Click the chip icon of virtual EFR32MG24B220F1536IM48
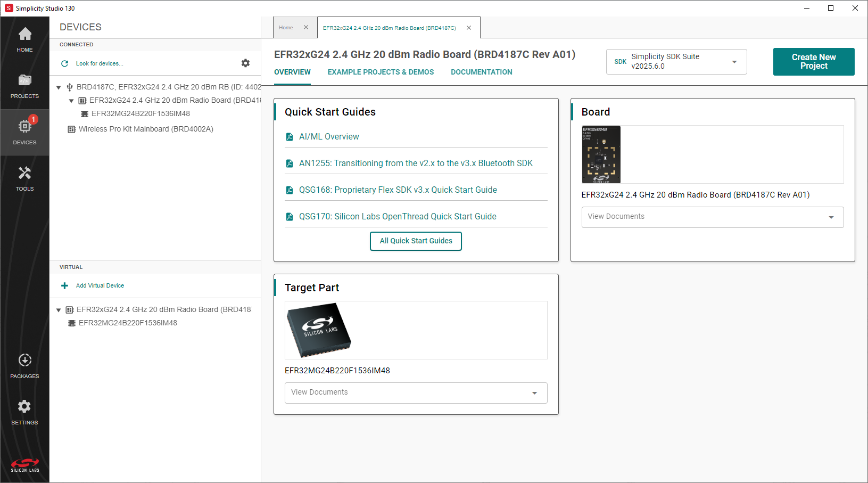This screenshot has height=483, width=868. [71, 323]
